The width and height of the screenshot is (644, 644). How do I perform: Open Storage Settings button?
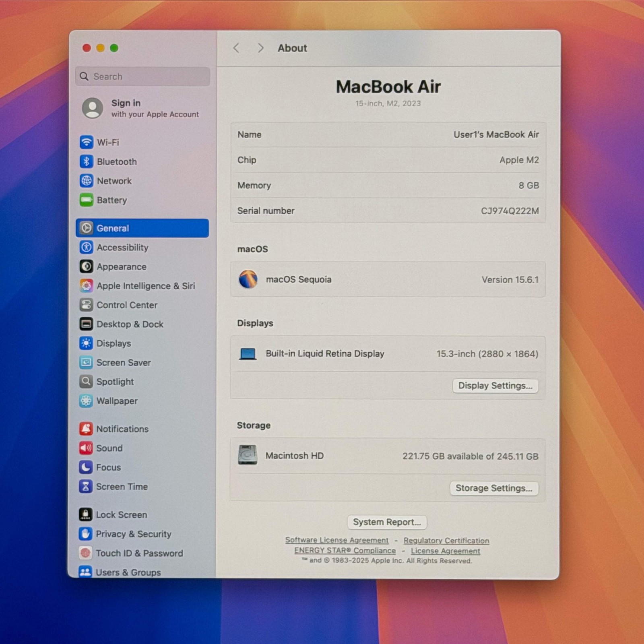tap(494, 488)
